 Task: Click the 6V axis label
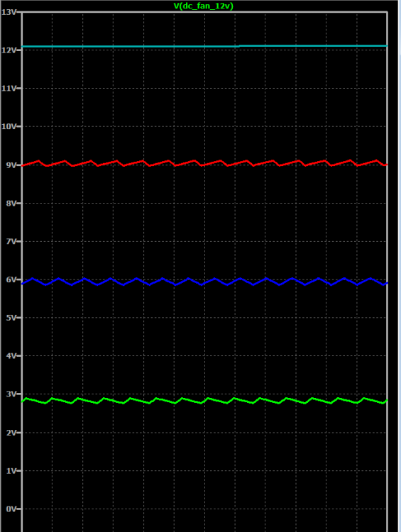click(x=11, y=279)
